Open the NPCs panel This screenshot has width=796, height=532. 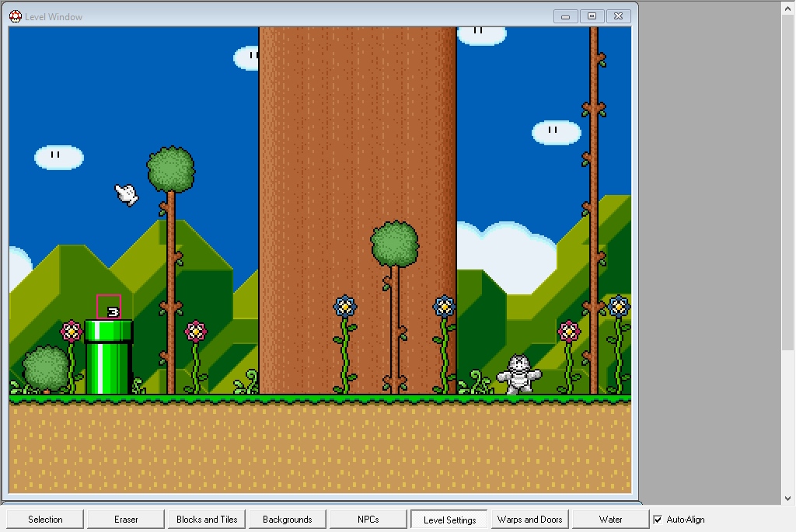pos(368,520)
